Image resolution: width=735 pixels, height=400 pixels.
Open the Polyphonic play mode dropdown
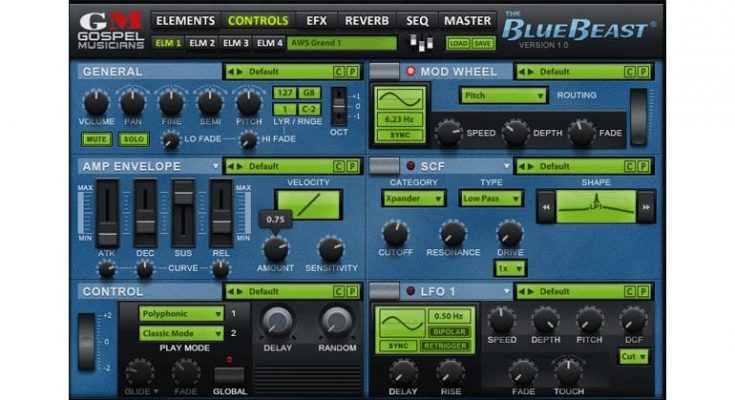(181, 313)
